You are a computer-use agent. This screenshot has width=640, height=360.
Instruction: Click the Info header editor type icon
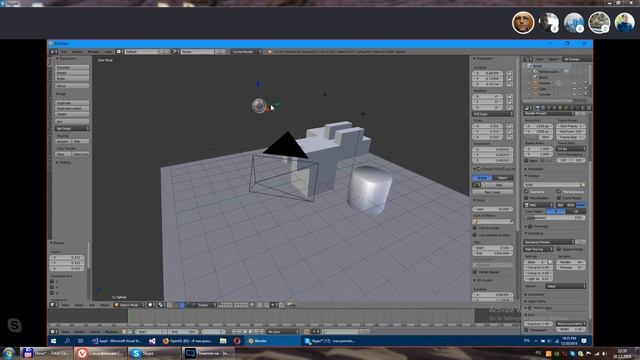click(52, 52)
